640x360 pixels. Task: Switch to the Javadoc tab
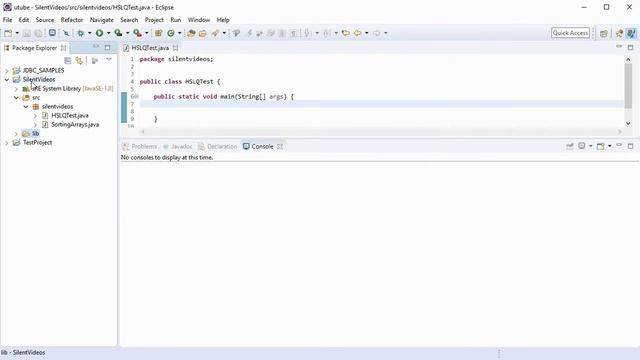pos(178,146)
